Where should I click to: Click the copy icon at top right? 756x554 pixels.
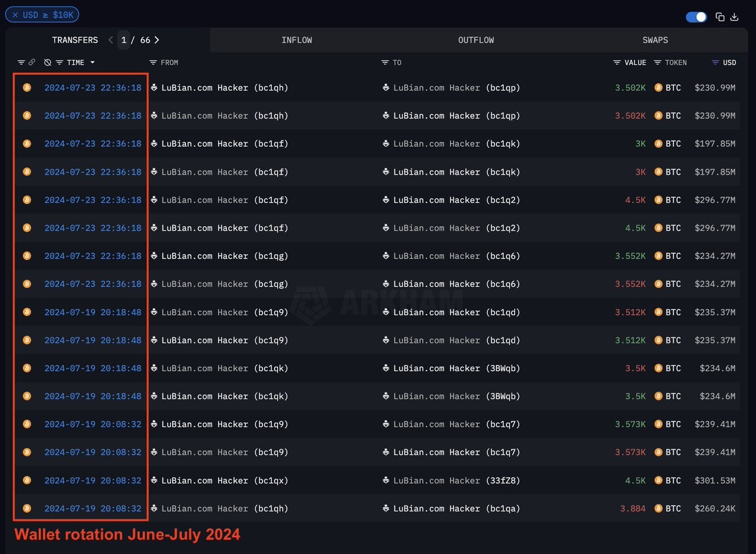coord(720,17)
